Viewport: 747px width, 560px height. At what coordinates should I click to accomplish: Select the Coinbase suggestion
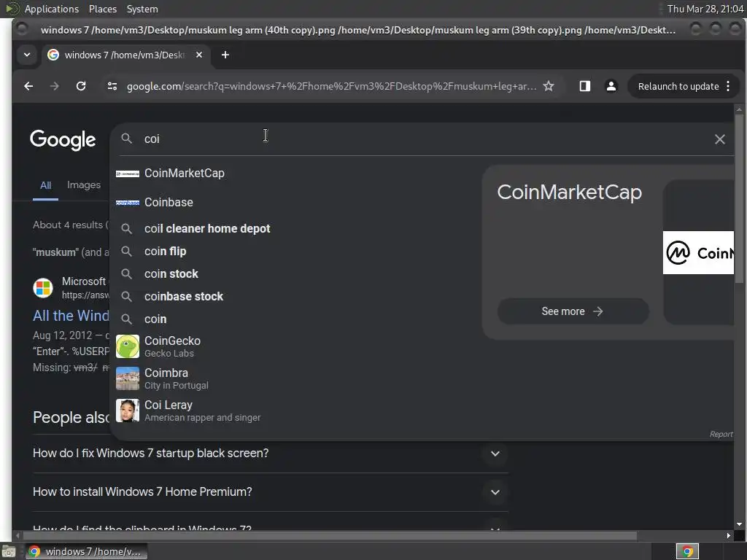[x=295, y=203]
